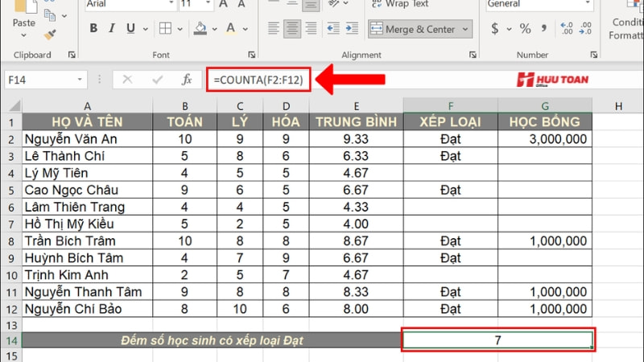Click the Format Painter brush icon
The height and width of the screenshot is (362, 644).
coord(50,35)
